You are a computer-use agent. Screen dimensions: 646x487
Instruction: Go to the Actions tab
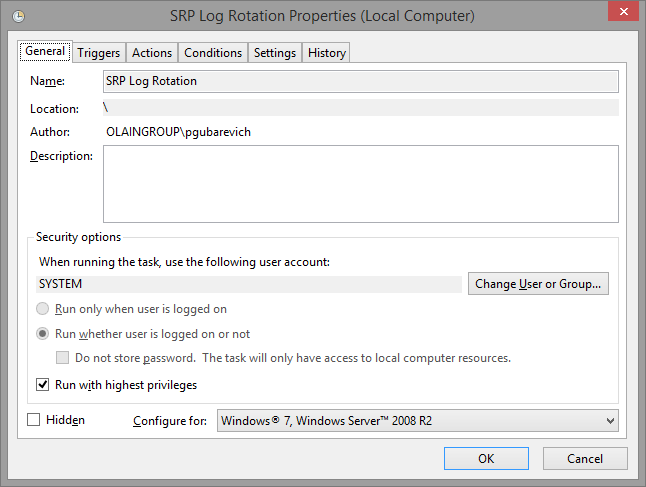pyautogui.click(x=152, y=53)
